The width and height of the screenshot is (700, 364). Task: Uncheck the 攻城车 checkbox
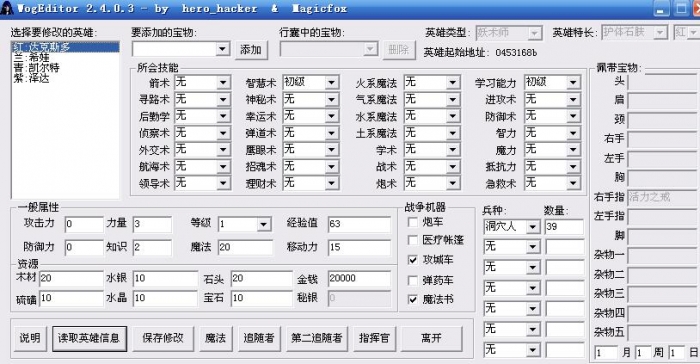413,260
